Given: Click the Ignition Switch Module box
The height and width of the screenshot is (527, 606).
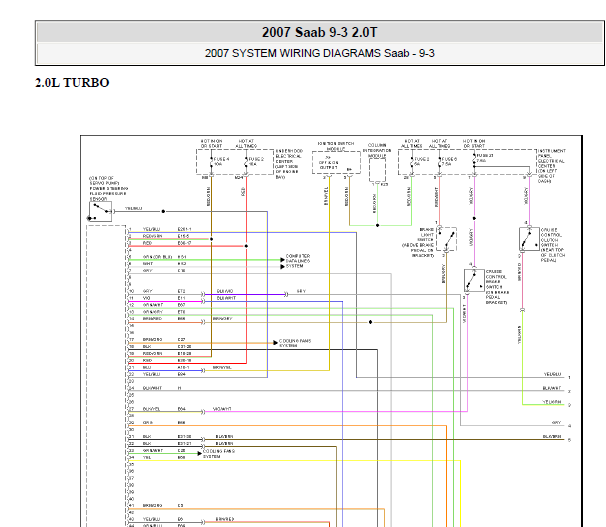Looking at the screenshot, I should tap(336, 162).
